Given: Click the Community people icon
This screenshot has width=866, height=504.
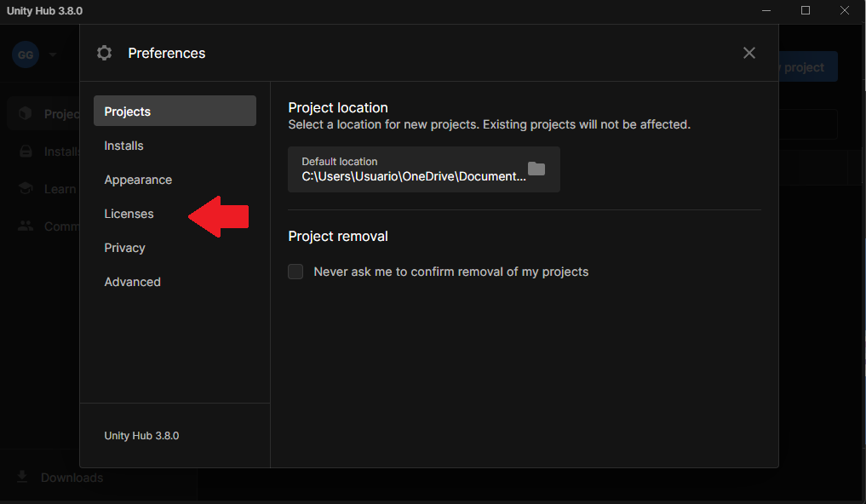Looking at the screenshot, I should 26,226.
